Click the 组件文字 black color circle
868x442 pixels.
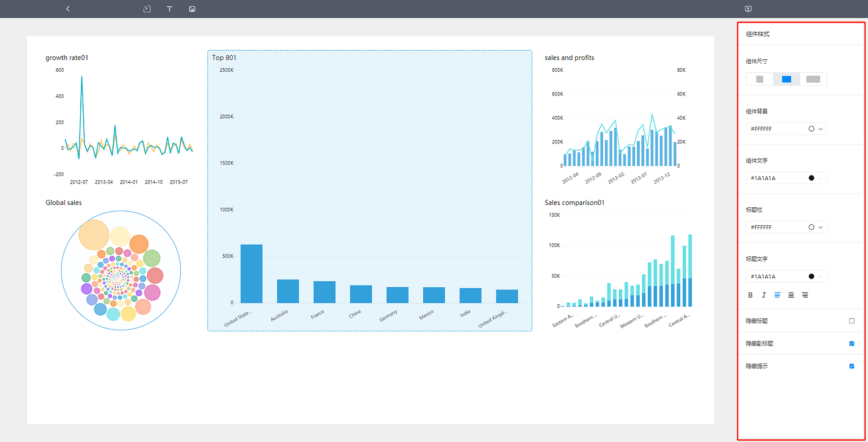(x=811, y=178)
